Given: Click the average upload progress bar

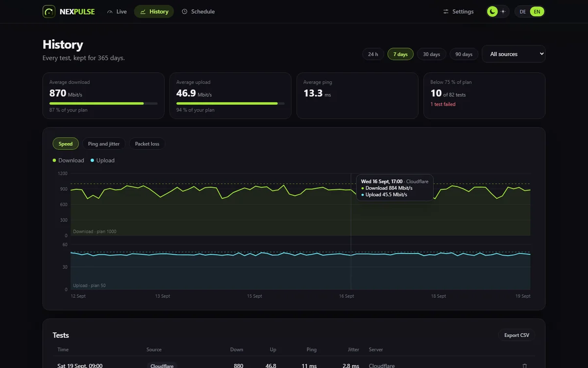Looking at the screenshot, I should coord(230,104).
